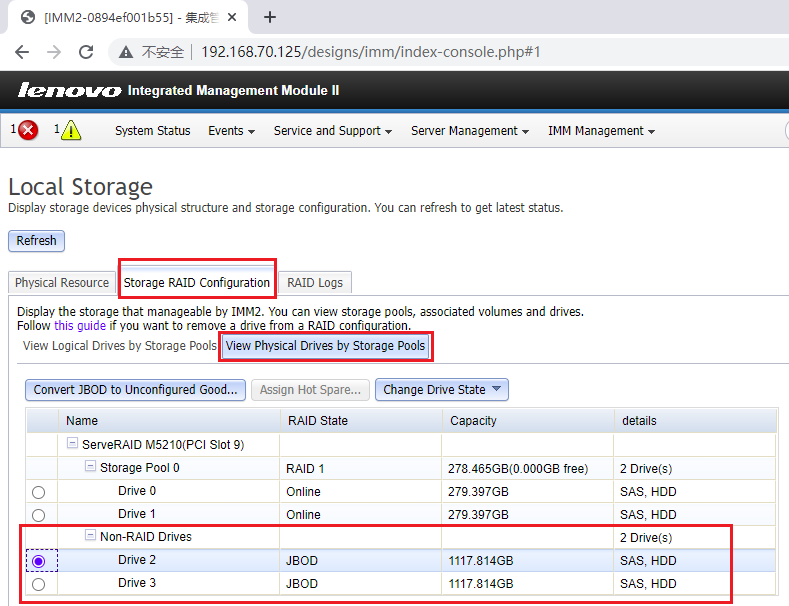
Task: Collapse the ServeRAID M5210 tree node
Action: coord(72,443)
